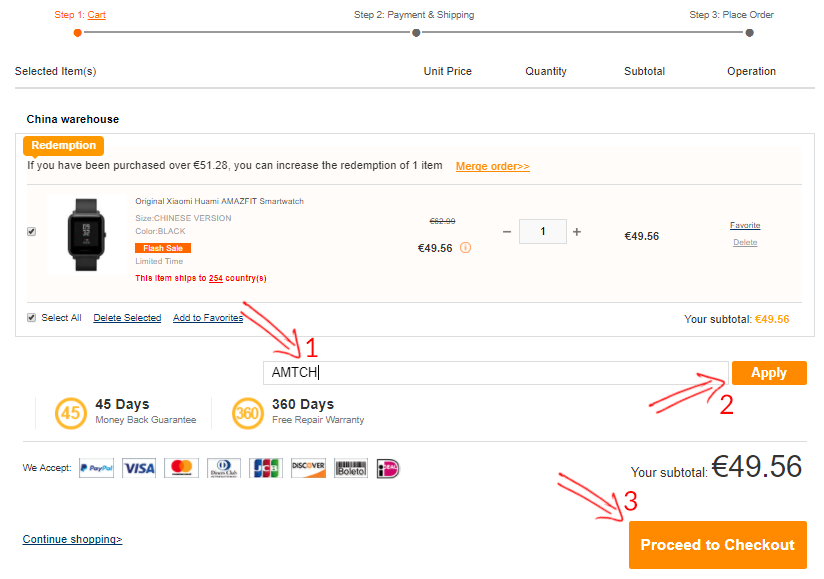Decrease quantity with the minus button

click(507, 232)
